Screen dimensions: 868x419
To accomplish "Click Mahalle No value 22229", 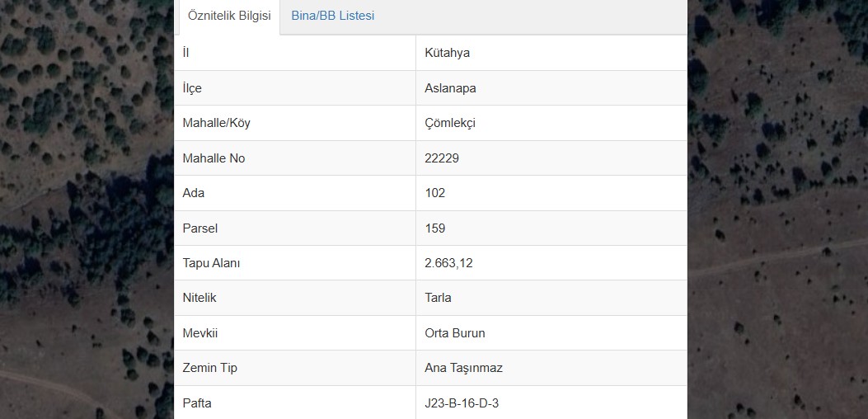I will click(x=442, y=158).
